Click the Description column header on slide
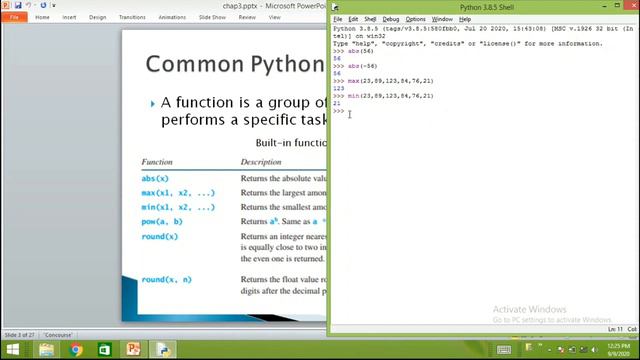This screenshot has width=640, height=360. click(261, 162)
